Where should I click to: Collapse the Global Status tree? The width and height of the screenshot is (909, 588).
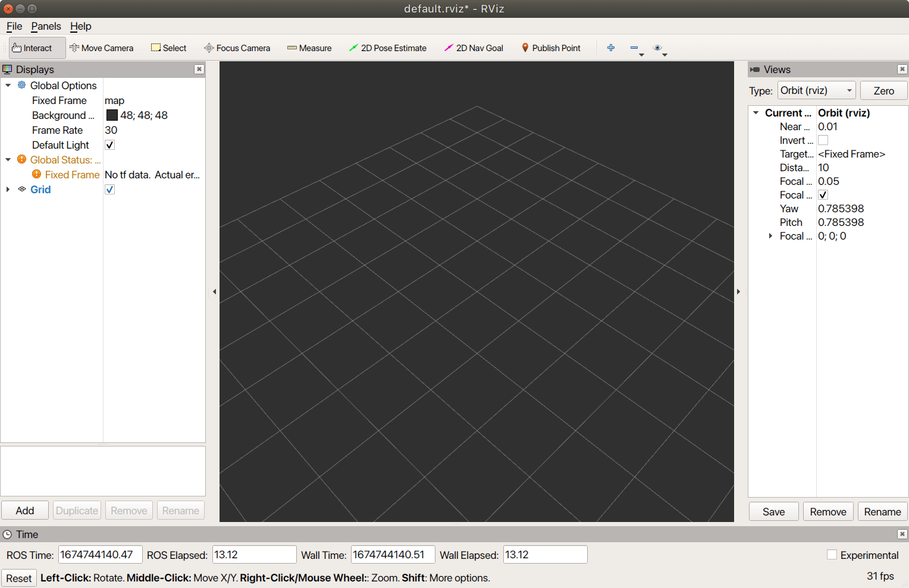pos(8,159)
